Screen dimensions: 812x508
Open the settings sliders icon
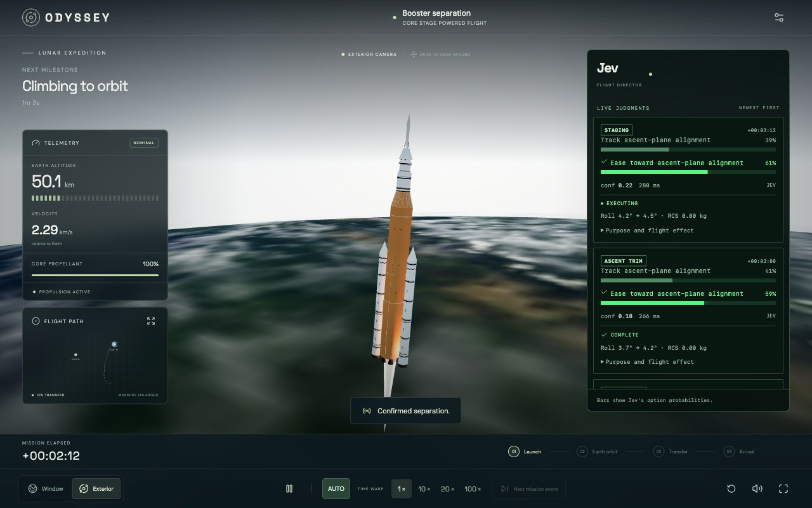coord(779,18)
